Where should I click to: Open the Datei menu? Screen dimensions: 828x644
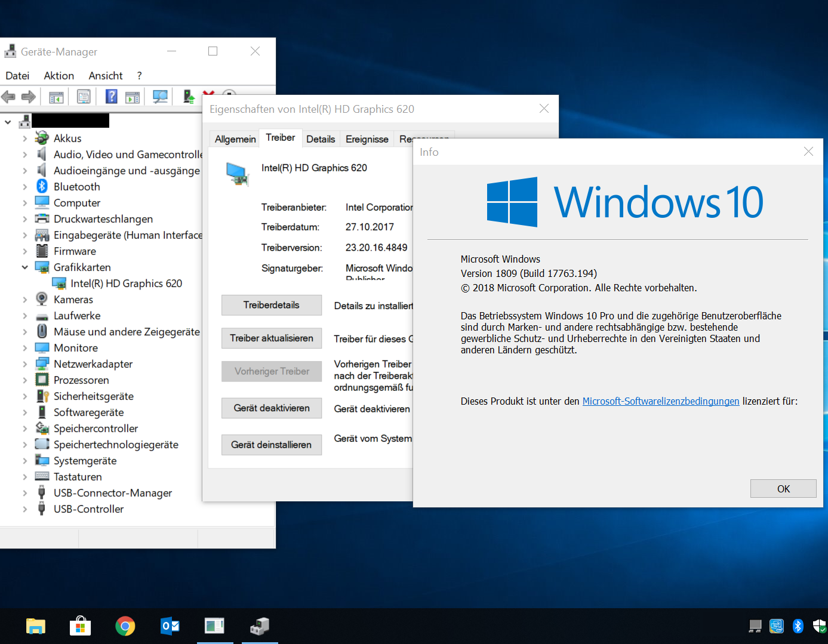(17, 76)
